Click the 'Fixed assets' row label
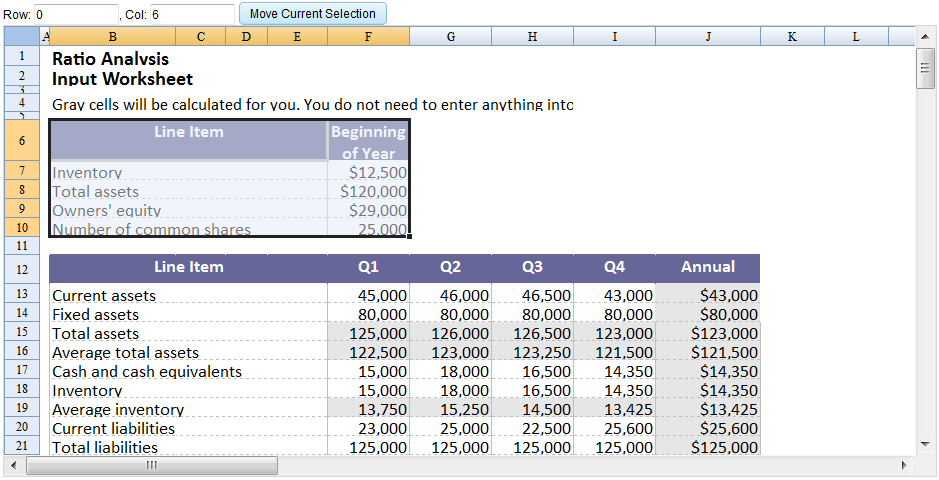Viewport: 939px width, 480px height. pos(95,315)
